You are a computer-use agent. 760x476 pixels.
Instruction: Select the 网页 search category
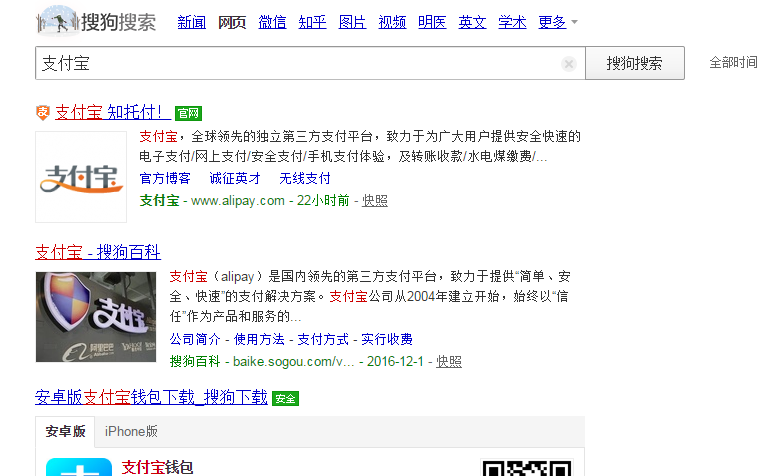pyautogui.click(x=232, y=22)
